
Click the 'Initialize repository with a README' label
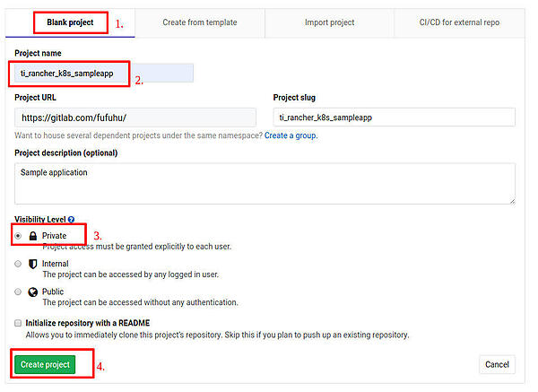point(88,323)
